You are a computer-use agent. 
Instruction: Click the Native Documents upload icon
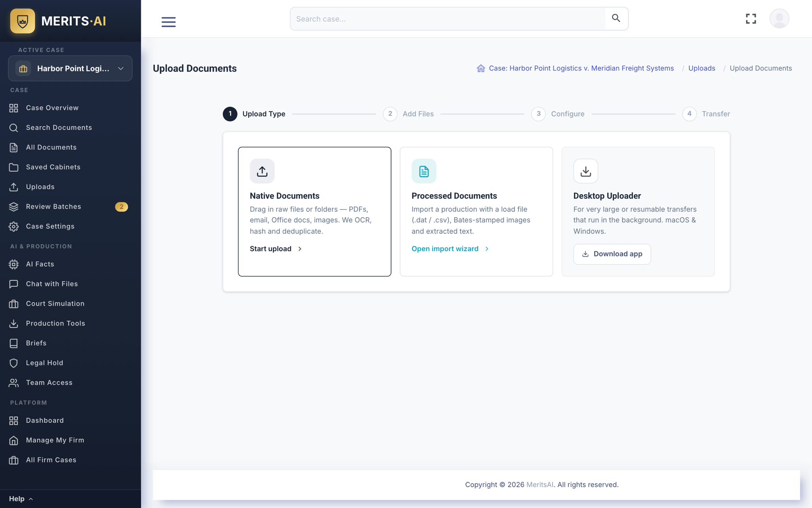tap(262, 171)
